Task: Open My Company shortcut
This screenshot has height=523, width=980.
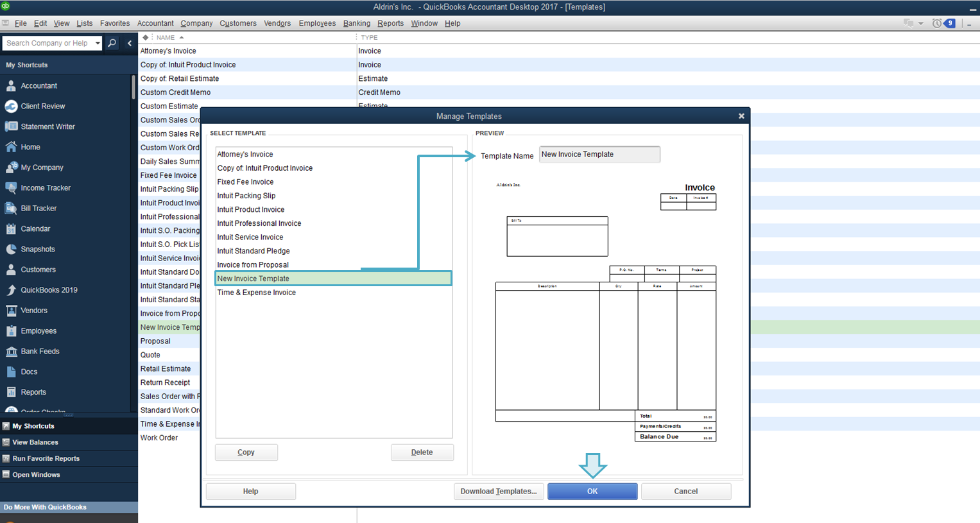Action: click(42, 167)
